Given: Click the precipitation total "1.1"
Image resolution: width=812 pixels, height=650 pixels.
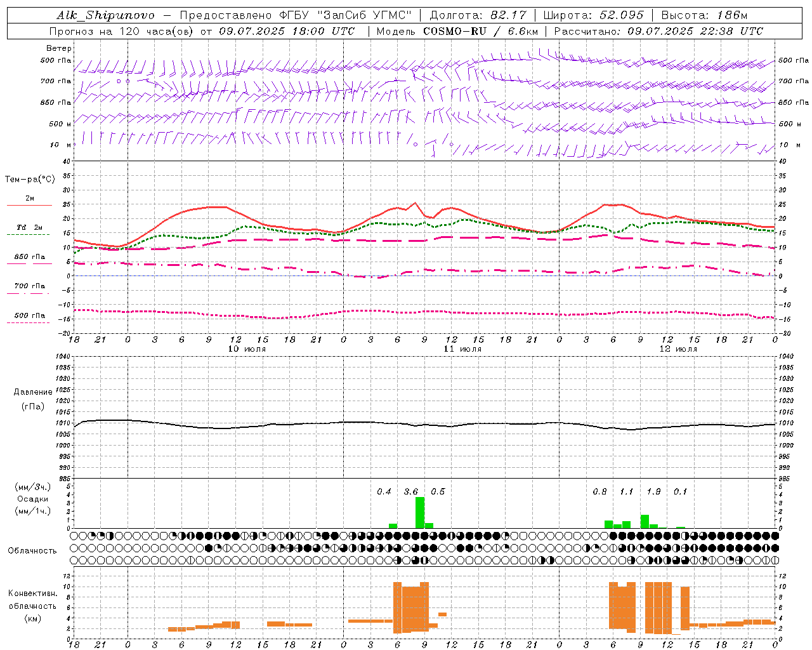Looking at the screenshot, I should 627,492.
